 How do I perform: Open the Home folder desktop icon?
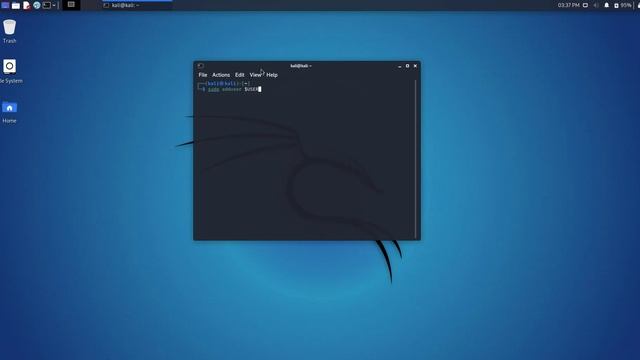coord(9,112)
